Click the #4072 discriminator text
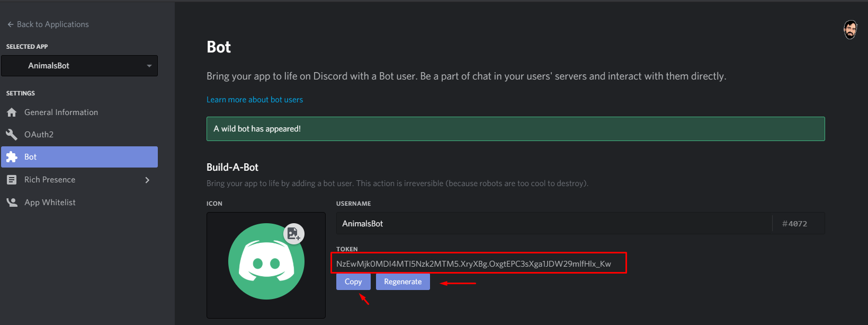Viewport: 868px width, 325px height. point(794,224)
